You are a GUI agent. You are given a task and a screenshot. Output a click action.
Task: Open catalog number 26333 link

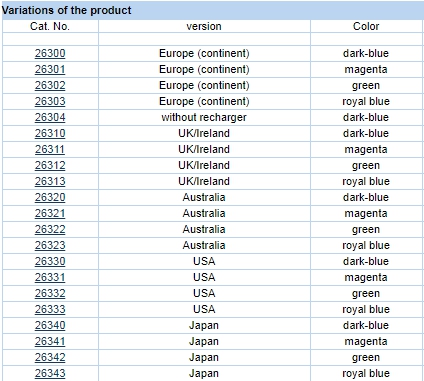point(50,309)
